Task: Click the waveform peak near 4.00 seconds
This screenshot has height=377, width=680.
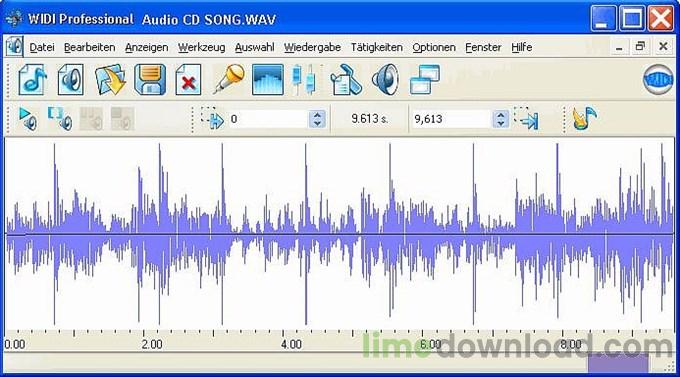Action: 306,234
